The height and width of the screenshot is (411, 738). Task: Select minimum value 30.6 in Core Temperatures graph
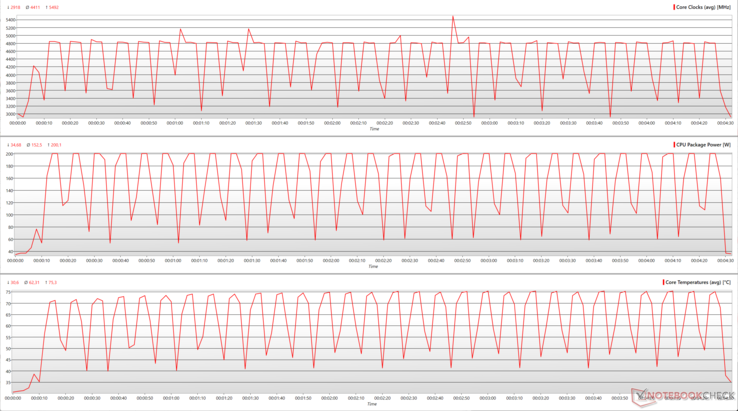tap(13, 282)
